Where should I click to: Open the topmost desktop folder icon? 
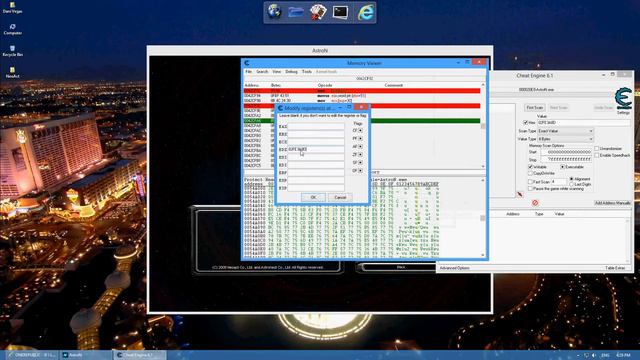coord(13,7)
